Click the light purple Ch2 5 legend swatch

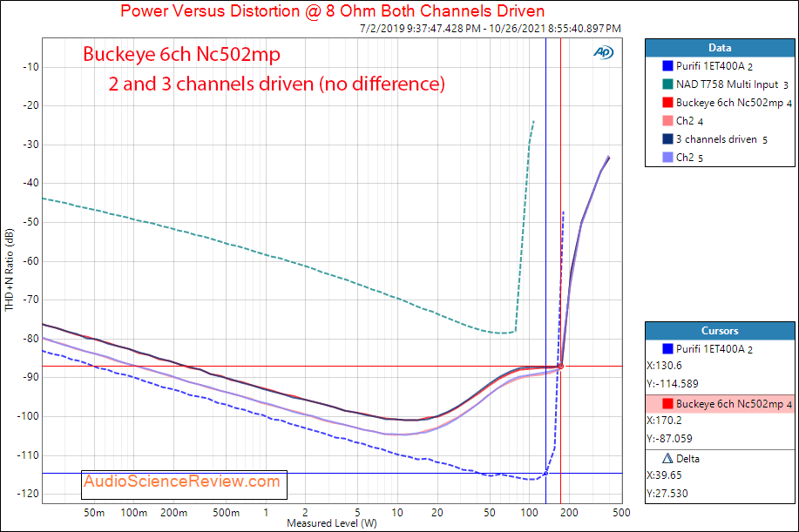[x=667, y=158]
